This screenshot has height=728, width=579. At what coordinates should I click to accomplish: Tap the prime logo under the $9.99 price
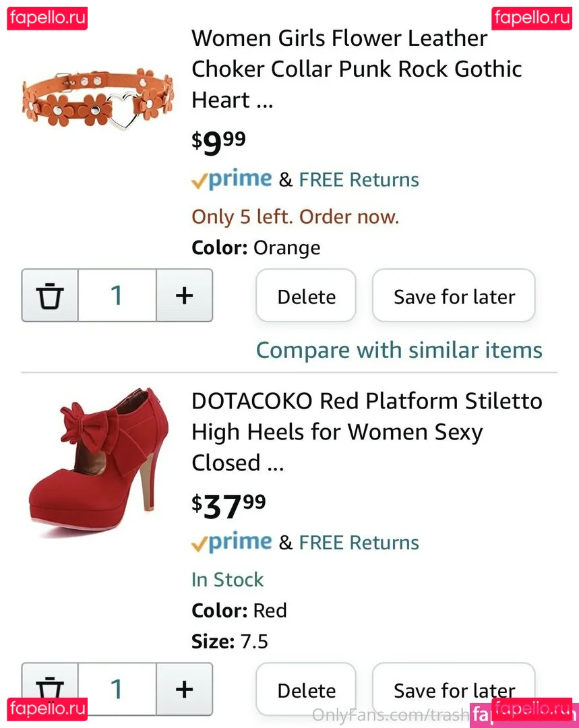pos(231,179)
